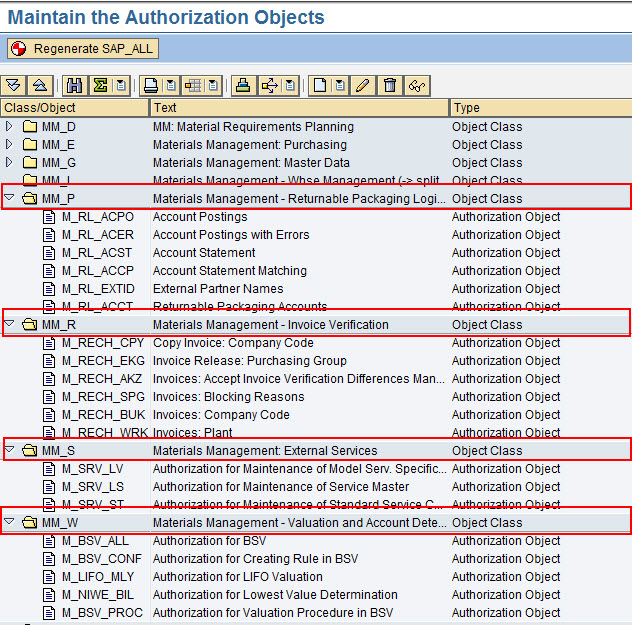Click the pencil Change icon
This screenshot has height=625, width=632.
point(362,86)
